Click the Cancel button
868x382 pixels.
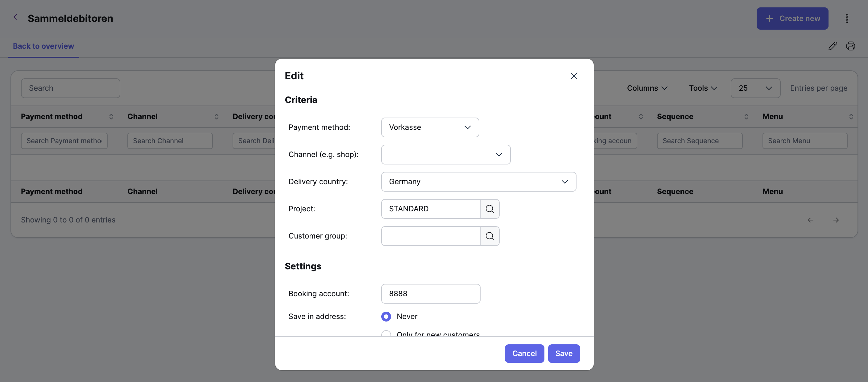click(524, 353)
